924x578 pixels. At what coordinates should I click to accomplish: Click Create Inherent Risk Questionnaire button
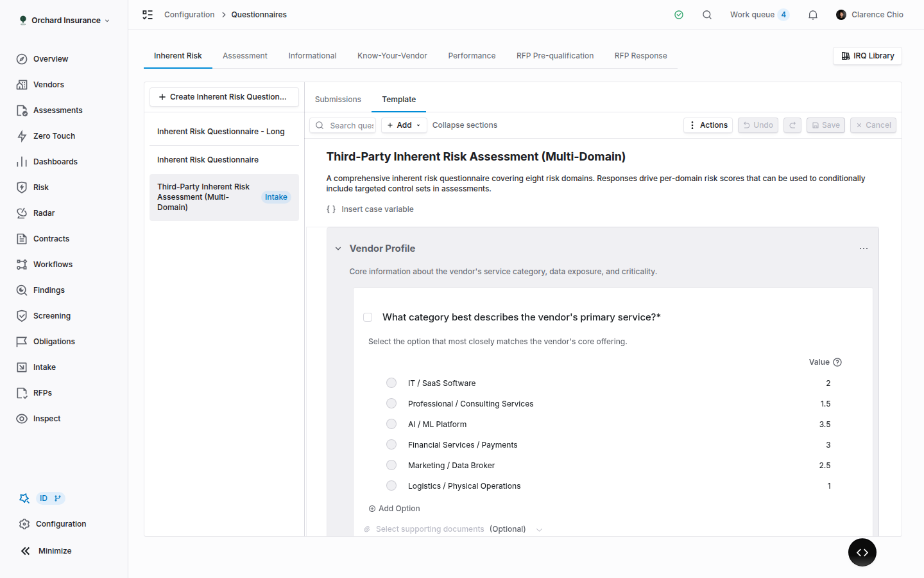click(x=224, y=97)
